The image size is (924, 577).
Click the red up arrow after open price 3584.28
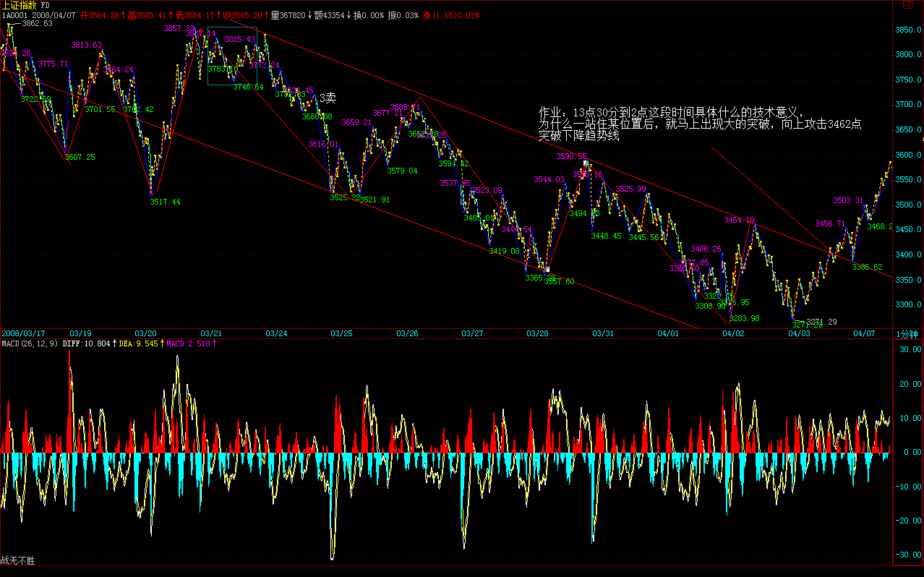[122, 15]
